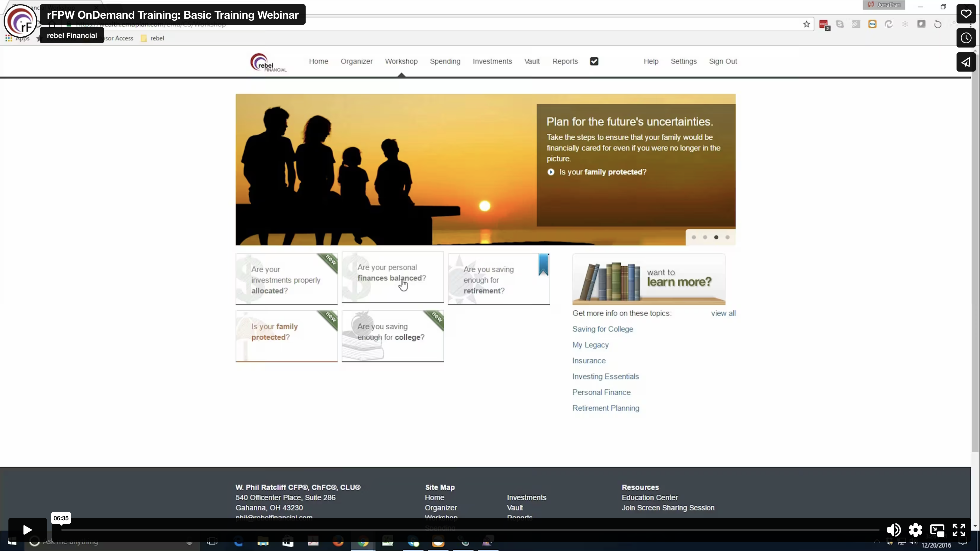Mute the video volume
This screenshot has width=980, height=551.
coord(893,530)
